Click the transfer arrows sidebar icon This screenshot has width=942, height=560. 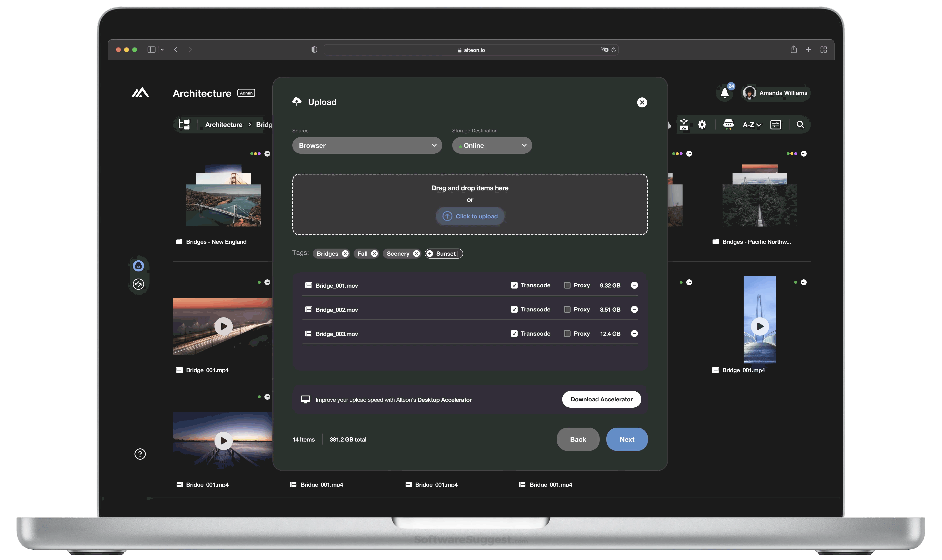click(x=138, y=284)
